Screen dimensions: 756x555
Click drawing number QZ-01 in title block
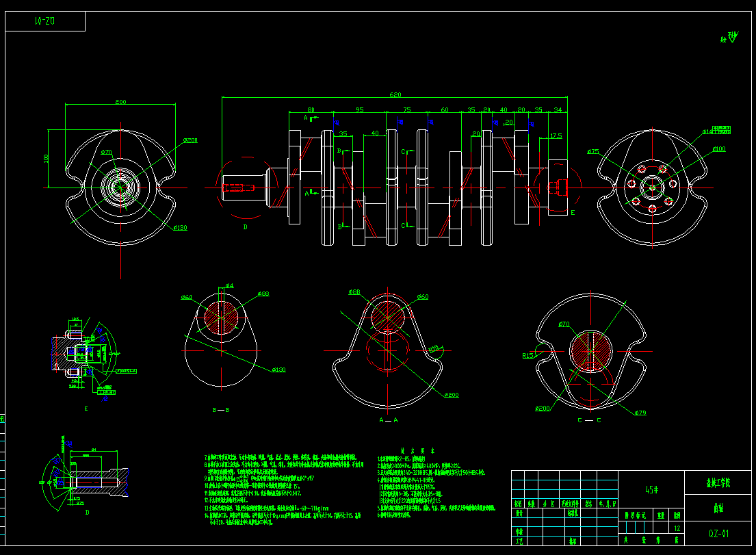pos(718,533)
